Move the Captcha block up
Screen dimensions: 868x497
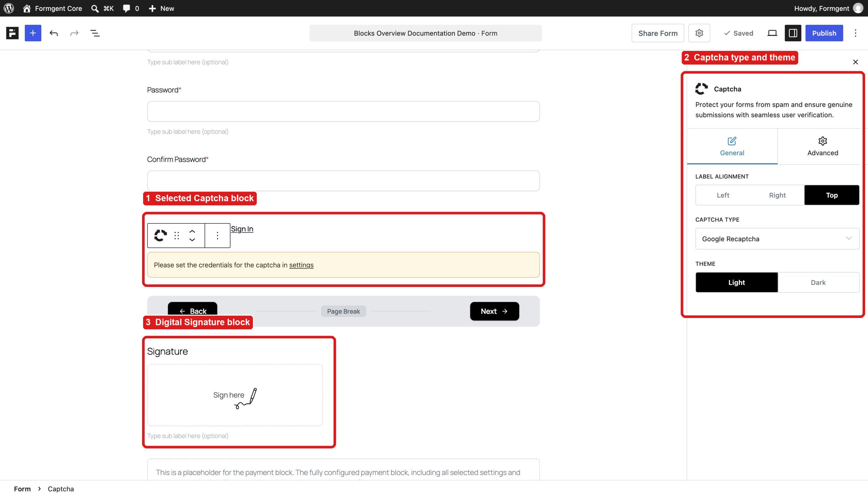[x=192, y=232]
